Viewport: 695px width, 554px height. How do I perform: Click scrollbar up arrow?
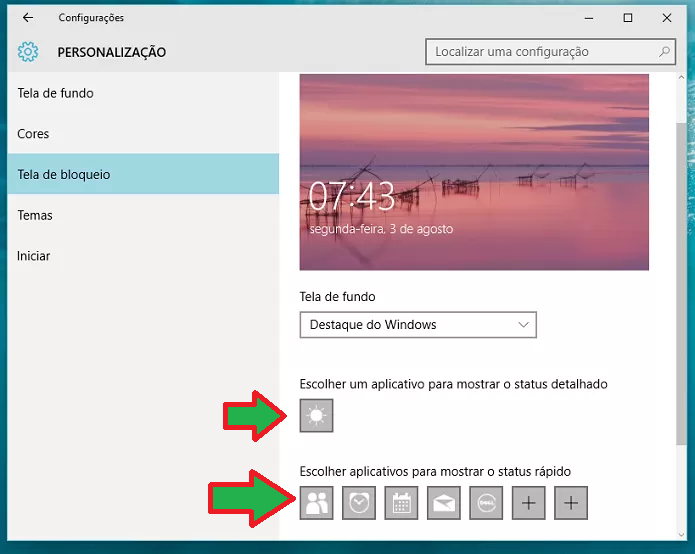681,78
